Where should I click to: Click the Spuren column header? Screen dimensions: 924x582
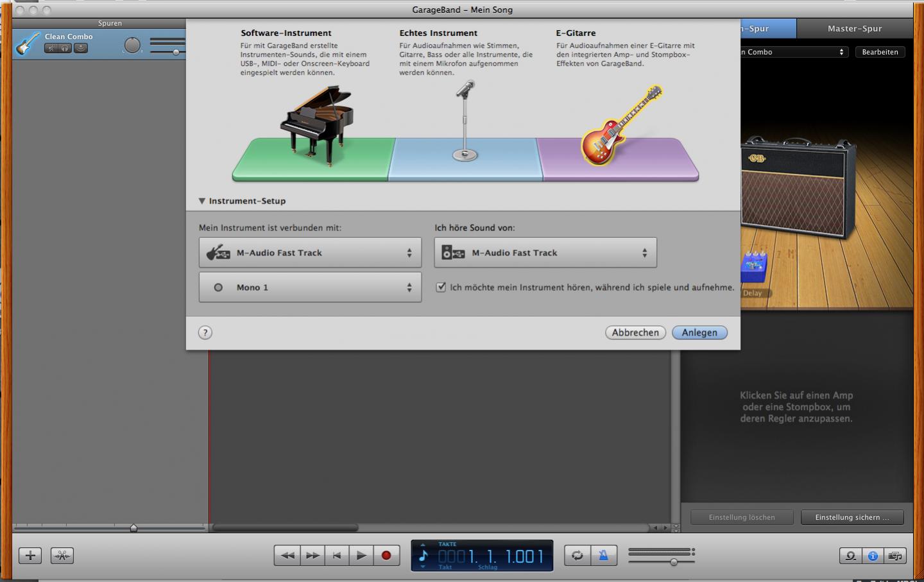[x=110, y=24]
